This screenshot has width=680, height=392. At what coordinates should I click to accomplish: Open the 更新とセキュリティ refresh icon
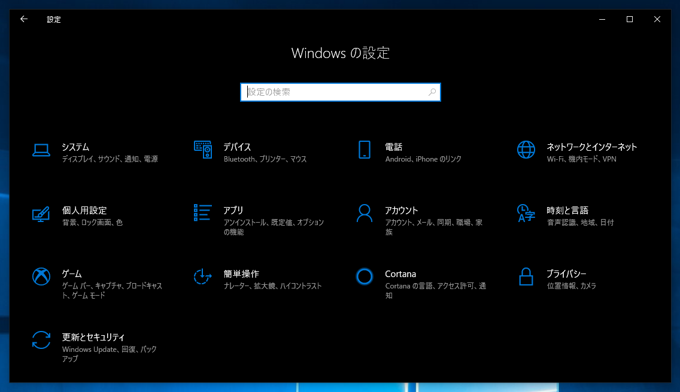[41, 340]
